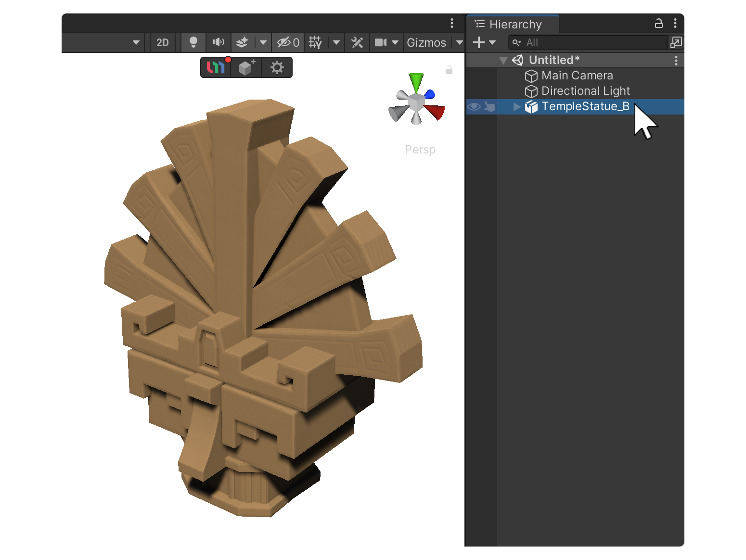
Task: Toggle grid snapping visibility icon
Action: pos(315,42)
